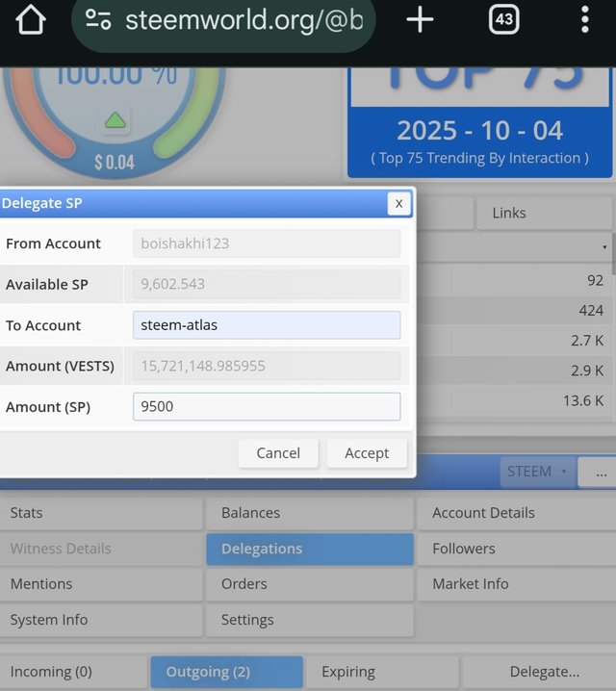Open the System Info section

101,620
